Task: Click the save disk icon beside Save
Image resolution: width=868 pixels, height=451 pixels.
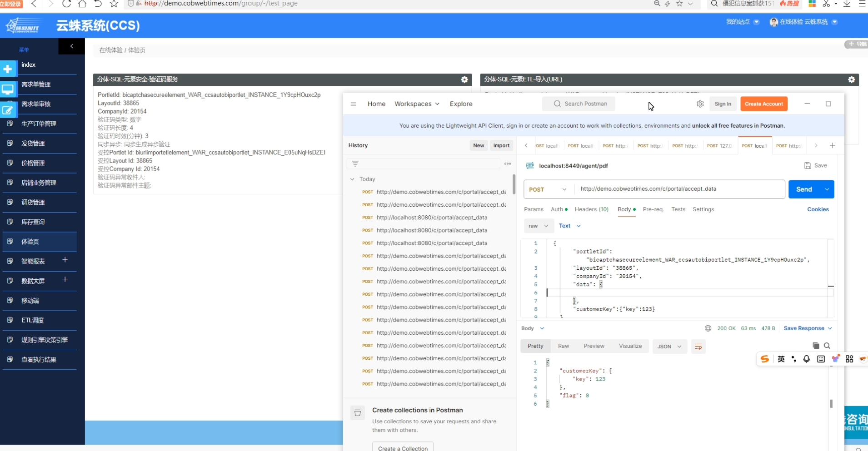Action: (808, 166)
